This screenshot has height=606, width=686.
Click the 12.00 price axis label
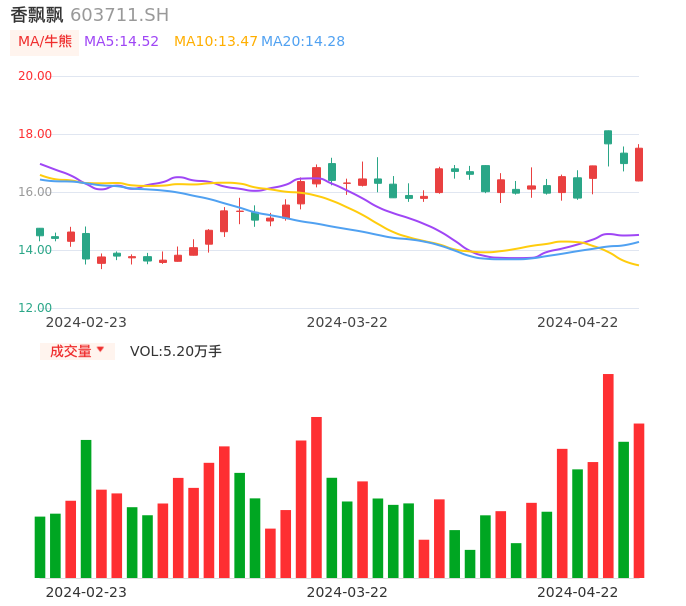[x=35, y=308]
